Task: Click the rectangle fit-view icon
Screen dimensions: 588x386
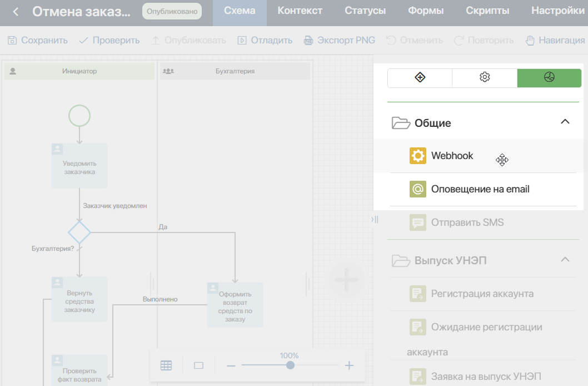Action: click(199, 365)
